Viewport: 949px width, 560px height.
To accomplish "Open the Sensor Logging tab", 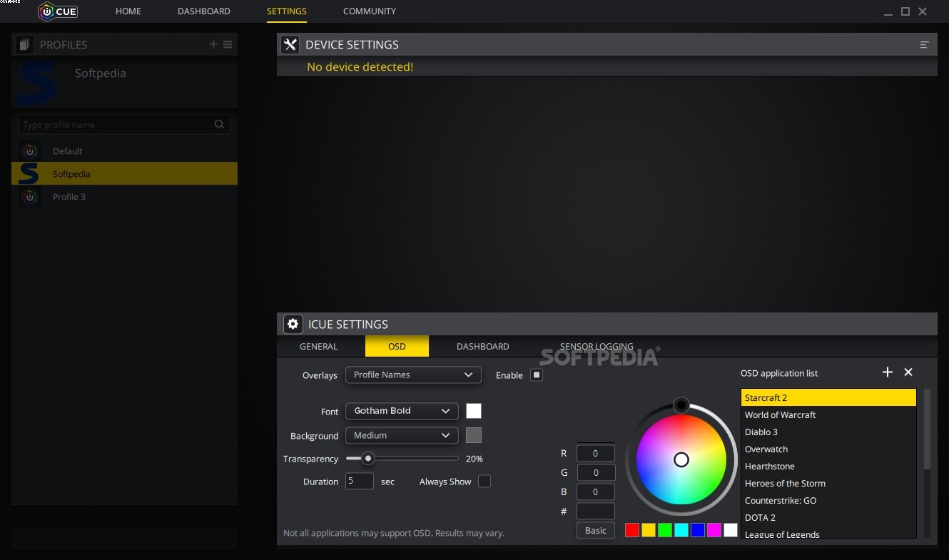I will [597, 347].
